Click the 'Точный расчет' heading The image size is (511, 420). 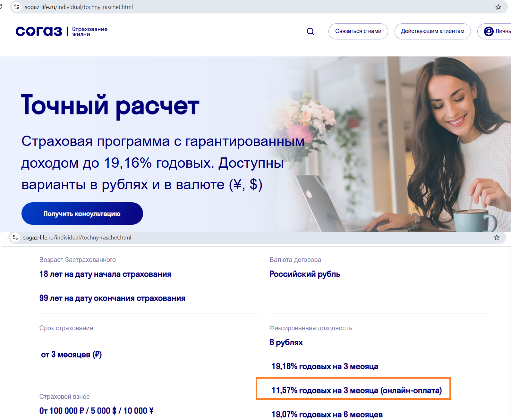click(x=110, y=105)
